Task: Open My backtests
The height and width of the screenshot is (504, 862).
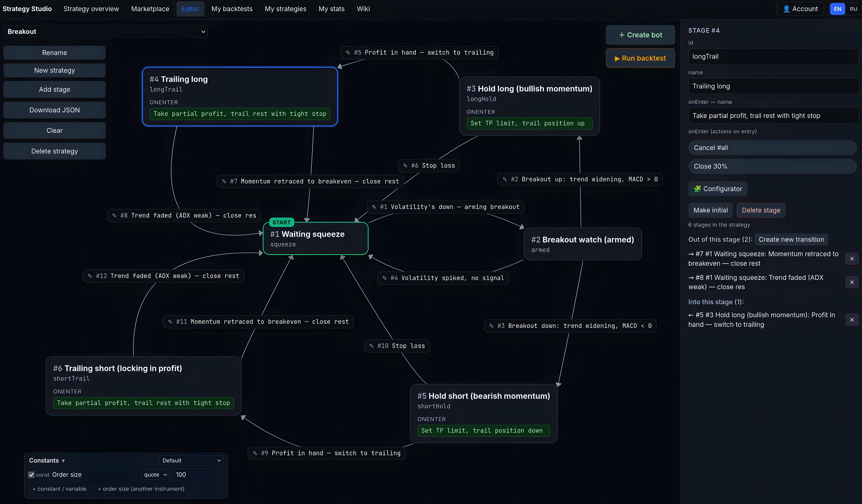Action: point(232,9)
